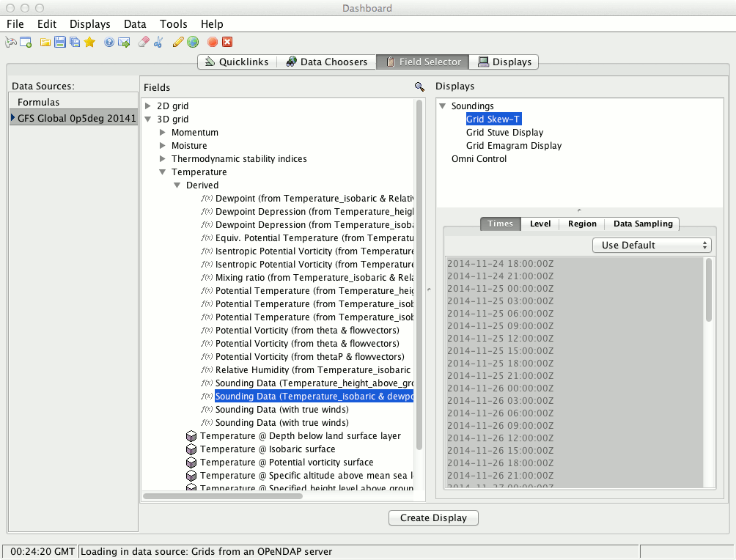Click the yellow pencil icon in the toolbar
This screenshot has height=560, width=736.
point(177,43)
